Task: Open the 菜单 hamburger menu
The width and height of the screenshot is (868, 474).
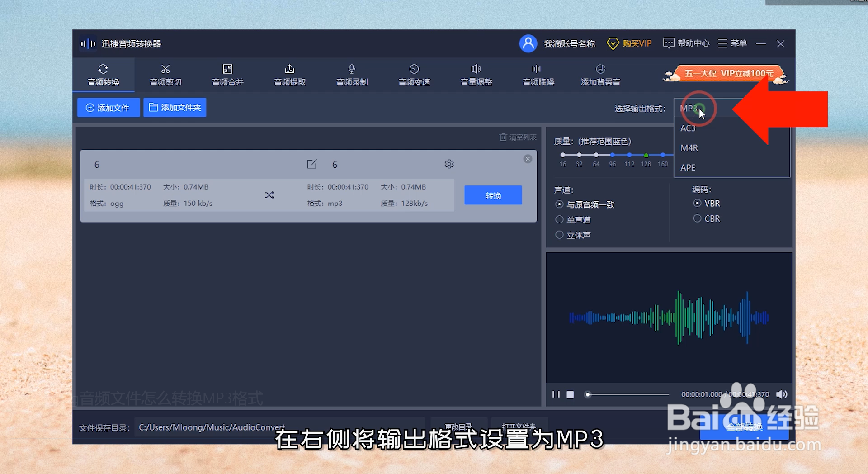Action: click(x=732, y=43)
